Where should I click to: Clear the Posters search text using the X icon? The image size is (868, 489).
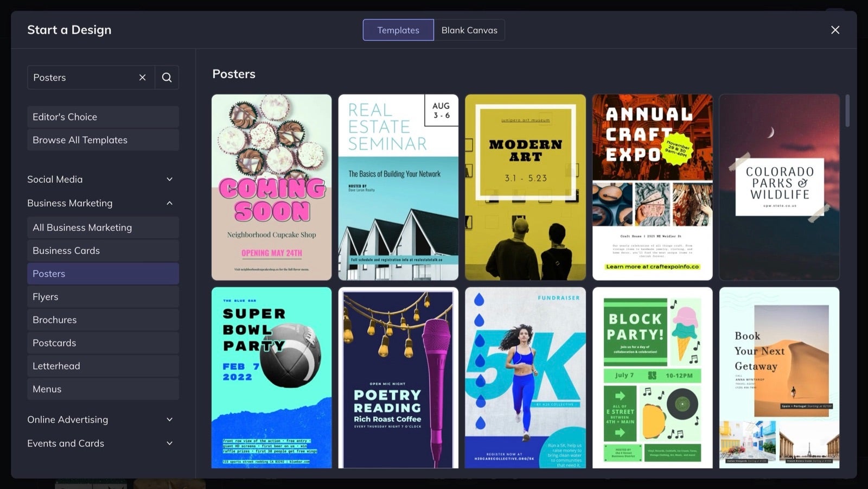point(142,77)
